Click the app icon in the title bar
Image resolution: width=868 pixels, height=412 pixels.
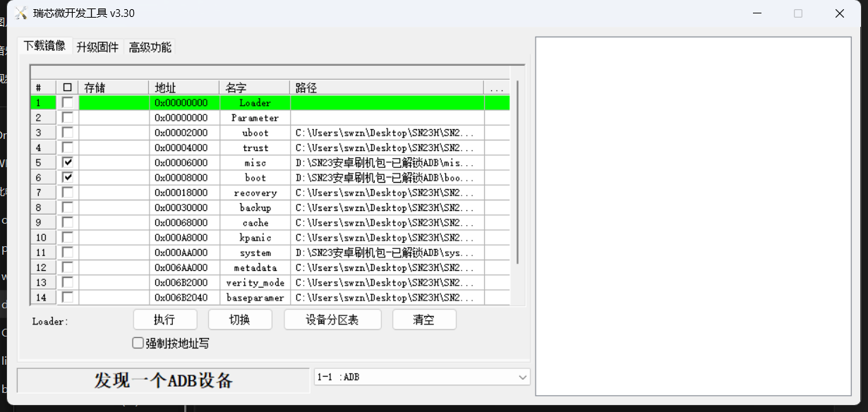click(x=21, y=13)
